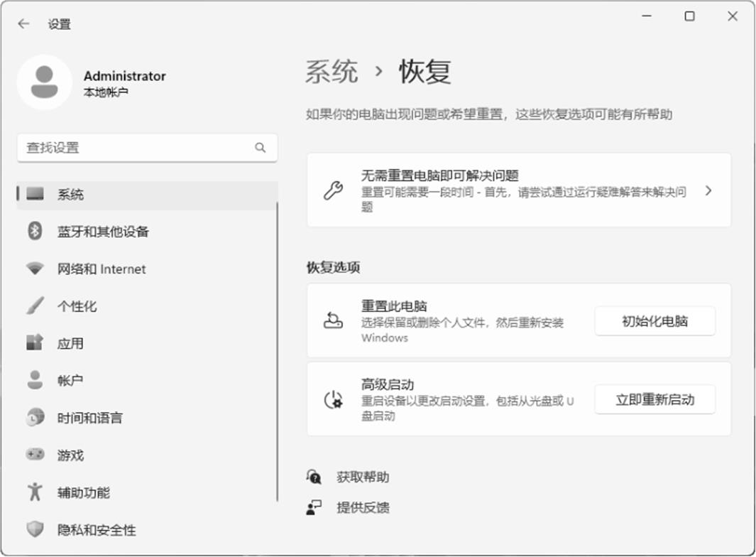The height and width of the screenshot is (557, 756).
Task: Click the Bluetooth icon in the sidebar
Action: point(35,232)
